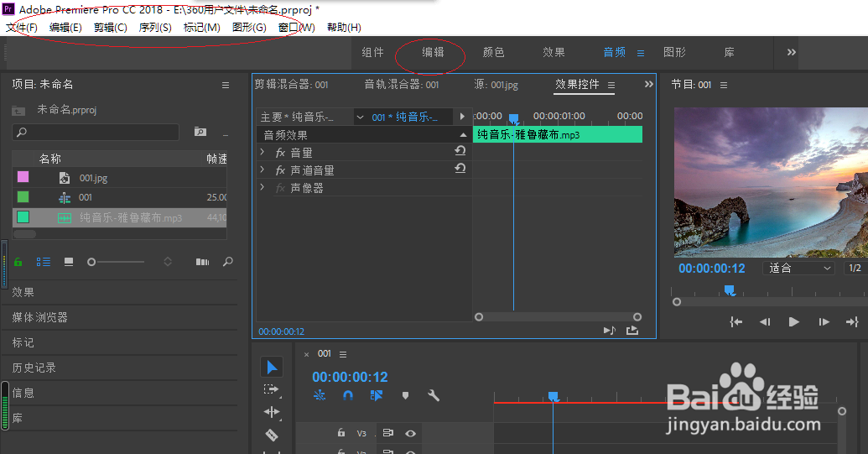Image resolution: width=868 pixels, height=454 pixels.
Task: Open the 媒体浏览器 panel
Action: pyautogui.click(x=40, y=317)
